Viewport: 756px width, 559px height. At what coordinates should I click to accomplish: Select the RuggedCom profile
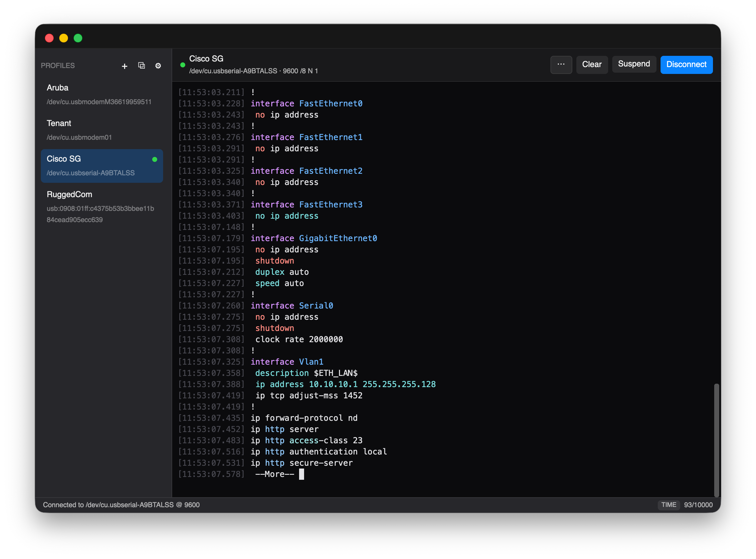coord(102,207)
